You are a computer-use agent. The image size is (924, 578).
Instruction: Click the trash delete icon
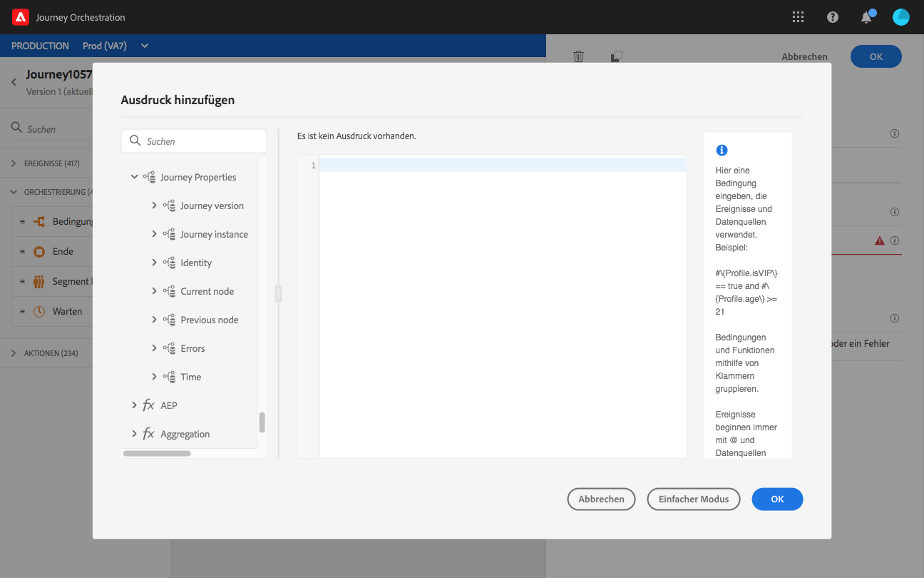tap(579, 56)
